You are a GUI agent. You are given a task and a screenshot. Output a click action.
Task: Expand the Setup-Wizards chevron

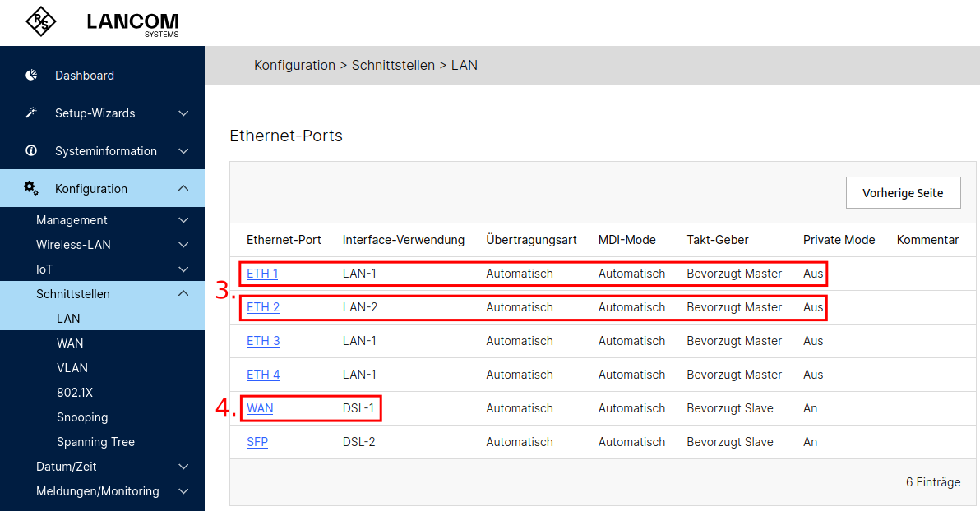(x=183, y=113)
